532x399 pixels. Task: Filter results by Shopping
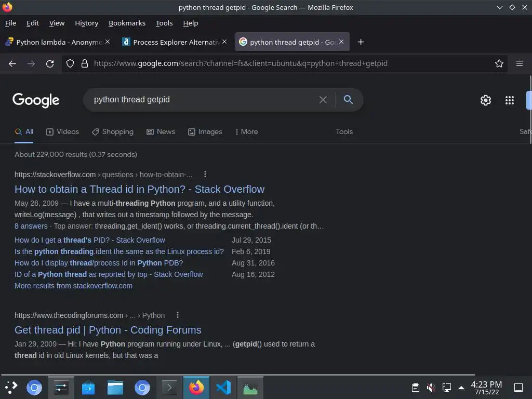click(x=113, y=131)
